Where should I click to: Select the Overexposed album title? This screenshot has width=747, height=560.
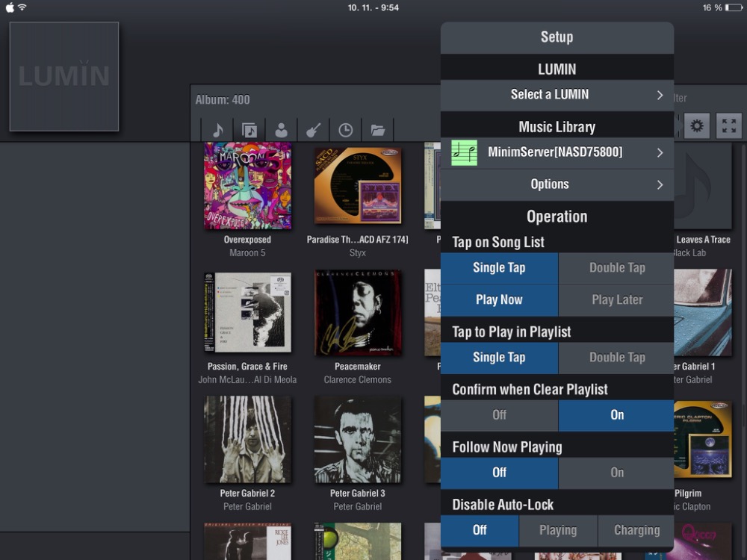pyautogui.click(x=248, y=240)
